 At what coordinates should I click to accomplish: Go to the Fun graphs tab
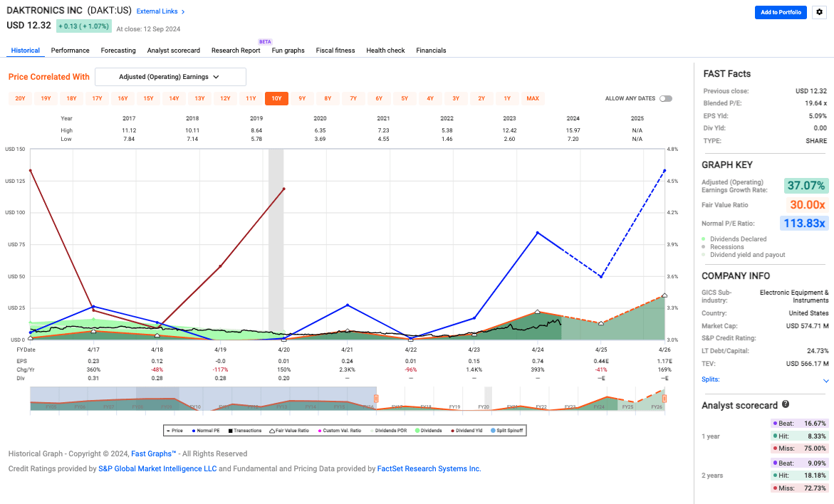pyautogui.click(x=288, y=51)
